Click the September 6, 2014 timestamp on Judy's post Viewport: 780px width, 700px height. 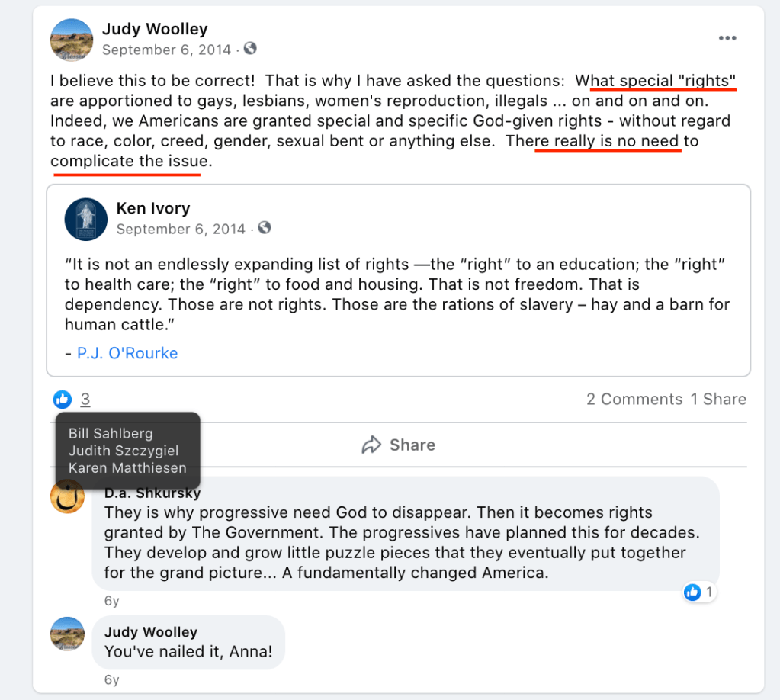(x=166, y=50)
